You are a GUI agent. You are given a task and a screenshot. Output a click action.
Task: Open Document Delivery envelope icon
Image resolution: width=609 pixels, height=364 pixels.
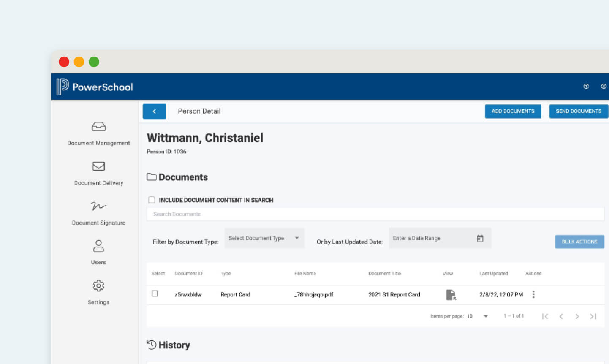98,166
